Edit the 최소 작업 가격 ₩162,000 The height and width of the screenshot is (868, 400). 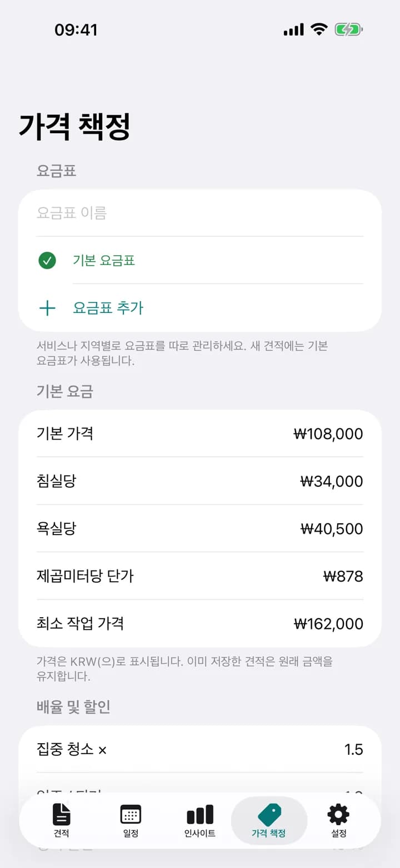(x=328, y=624)
